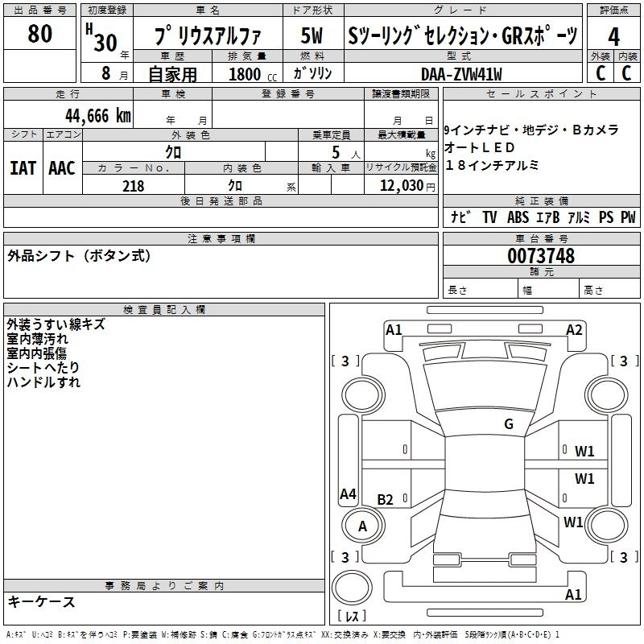Click inspector note 室内内張傷

coord(36,353)
